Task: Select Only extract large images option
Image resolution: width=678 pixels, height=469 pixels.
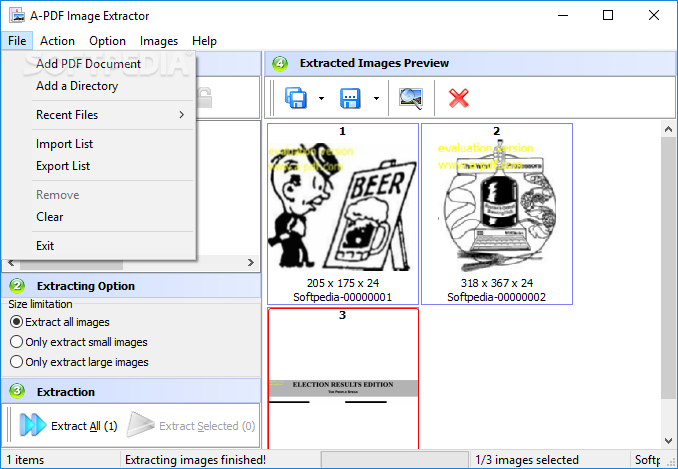Action: point(79,362)
